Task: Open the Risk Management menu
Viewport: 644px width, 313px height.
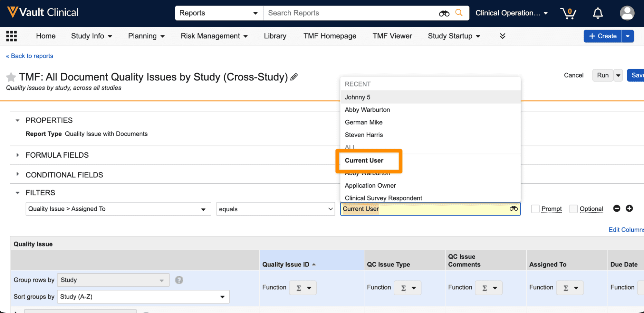Action: tap(214, 36)
